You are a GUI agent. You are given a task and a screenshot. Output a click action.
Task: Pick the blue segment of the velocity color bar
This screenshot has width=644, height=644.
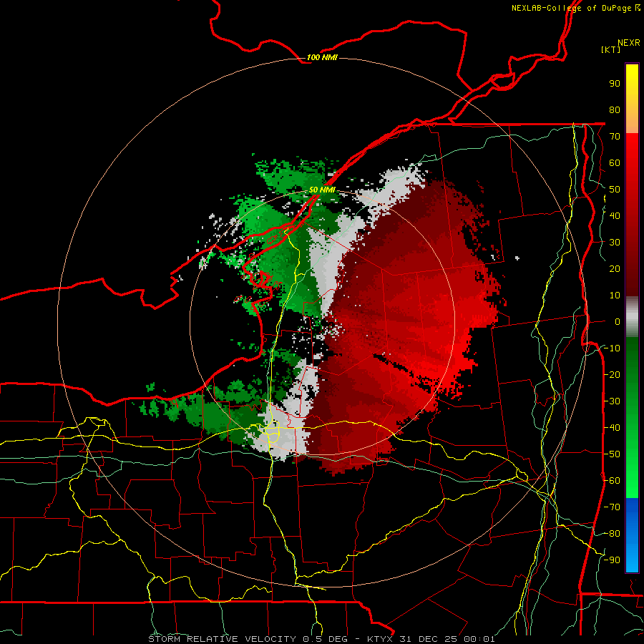pyautogui.click(x=632, y=535)
